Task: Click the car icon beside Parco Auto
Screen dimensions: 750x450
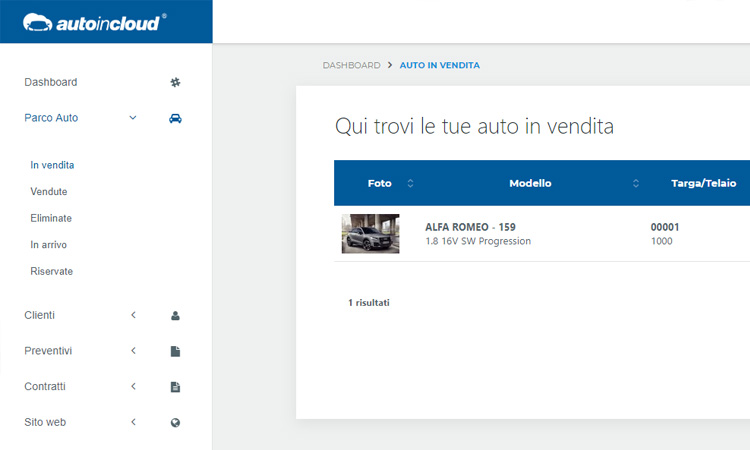Action: coord(176,118)
